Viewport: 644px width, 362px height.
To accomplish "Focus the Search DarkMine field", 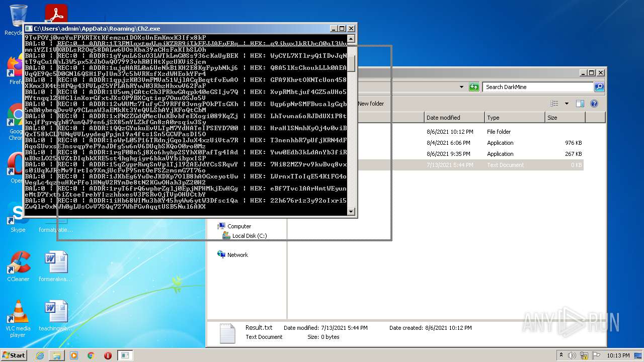I will coord(538,87).
